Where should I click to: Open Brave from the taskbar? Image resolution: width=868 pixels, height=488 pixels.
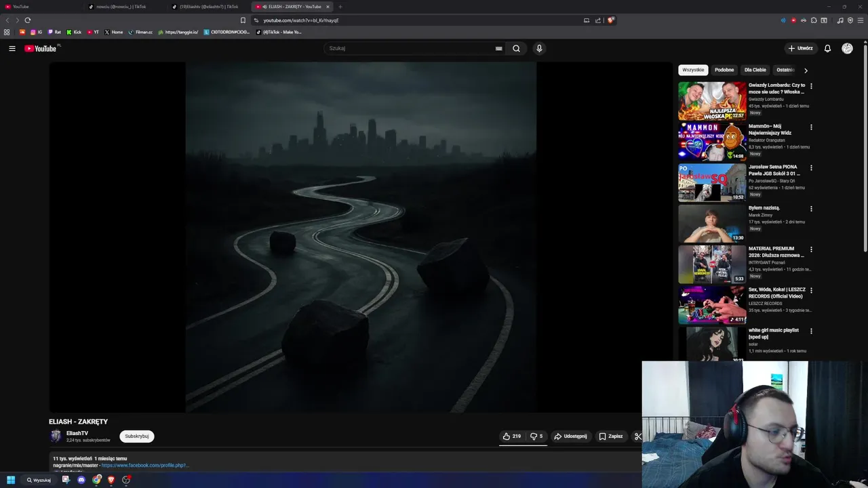pos(111,480)
